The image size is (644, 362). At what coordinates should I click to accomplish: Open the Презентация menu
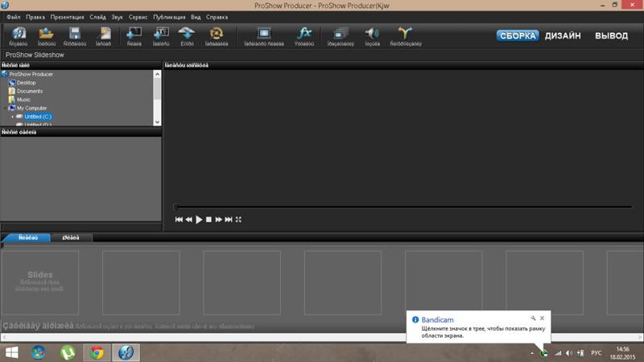[x=67, y=17]
